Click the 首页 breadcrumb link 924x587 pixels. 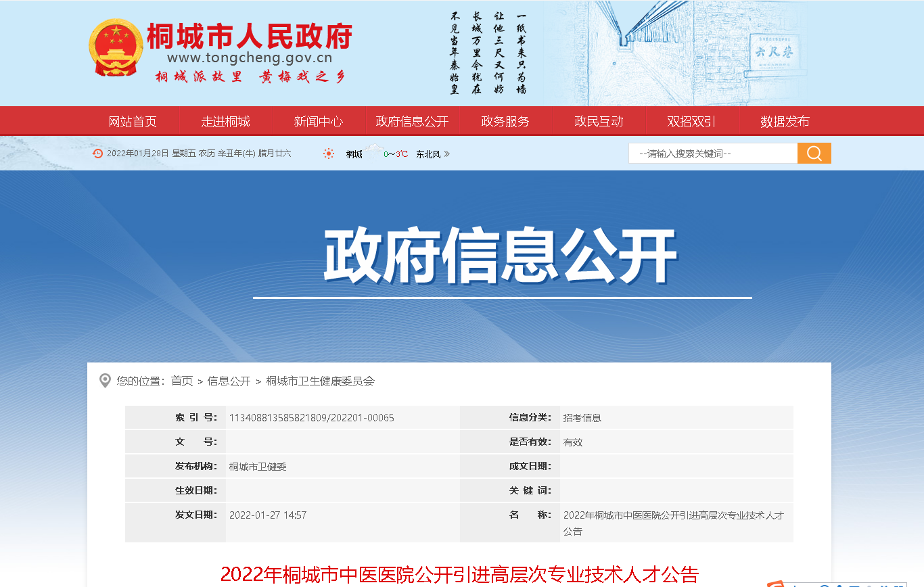[x=182, y=381]
